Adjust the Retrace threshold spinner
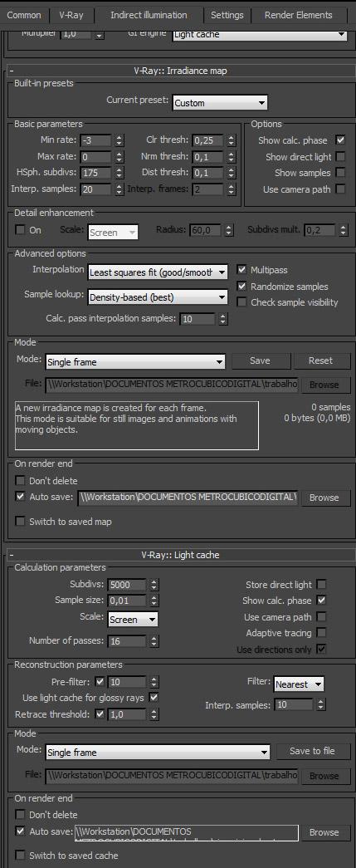This screenshot has width=356, height=868. pos(154,714)
